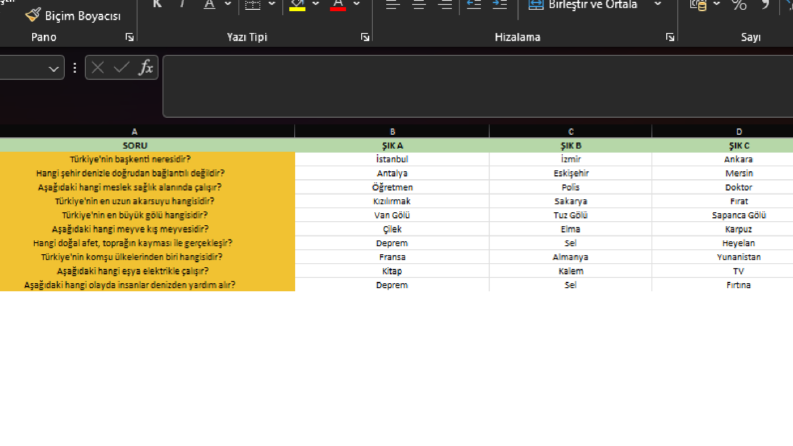
Task: Click Birleştir ve Ortala merge button
Action: 583,5
